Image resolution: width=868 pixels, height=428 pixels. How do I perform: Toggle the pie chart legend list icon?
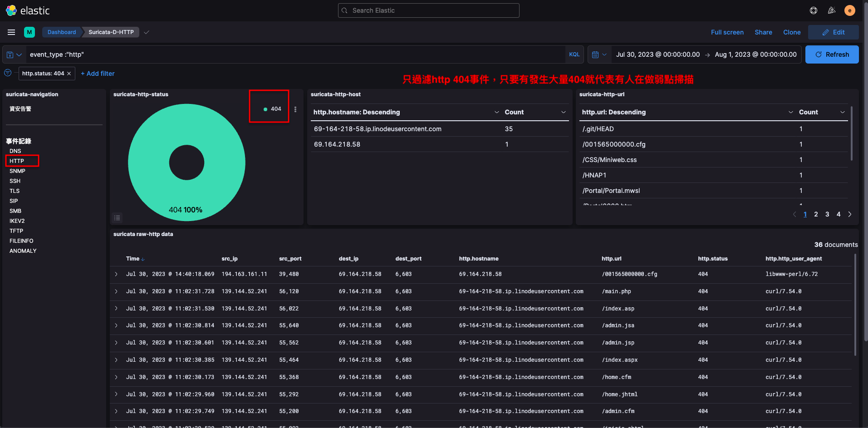click(x=117, y=218)
